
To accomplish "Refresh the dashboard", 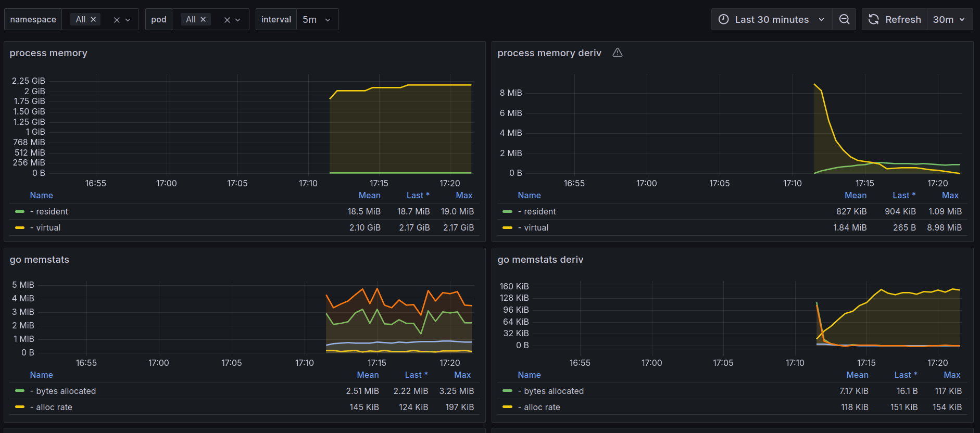I will coord(895,19).
